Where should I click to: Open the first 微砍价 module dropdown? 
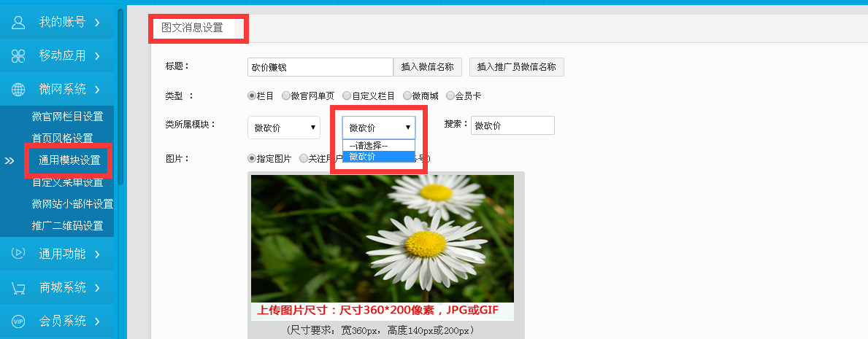point(283,128)
